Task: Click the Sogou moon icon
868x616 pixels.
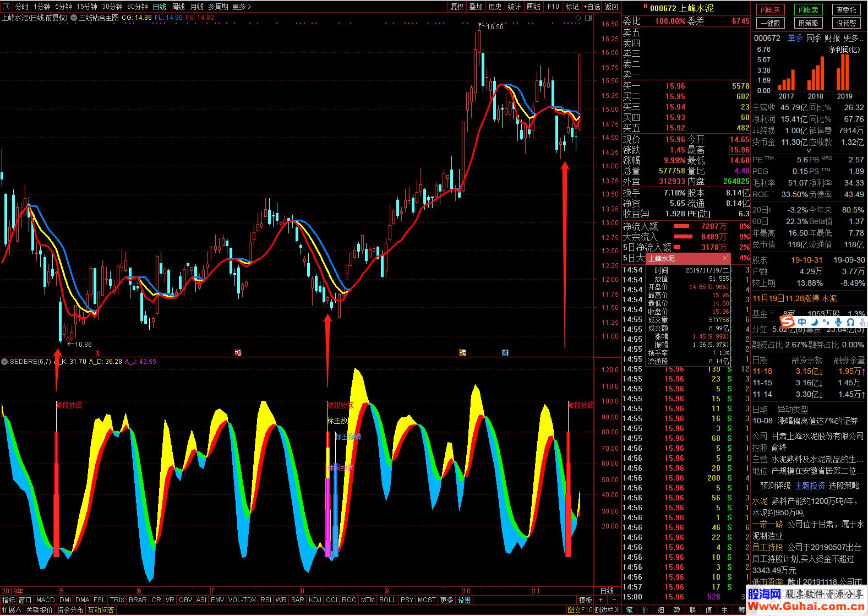Action: click(x=815, y=322)
